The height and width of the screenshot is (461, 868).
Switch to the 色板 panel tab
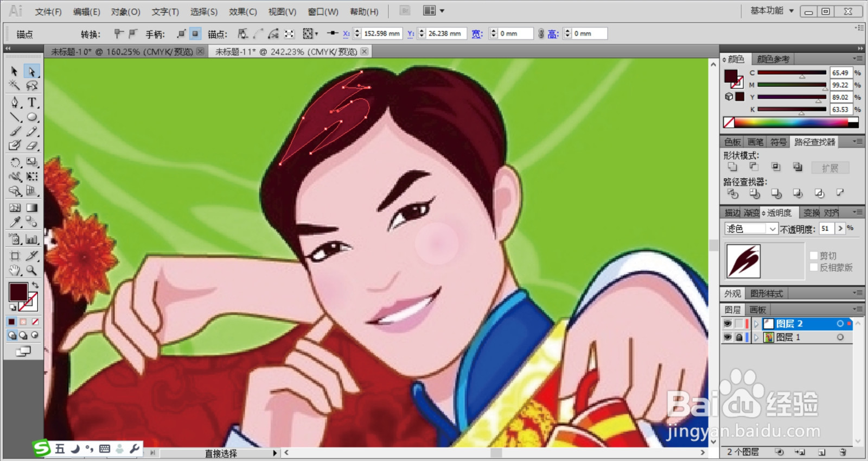[732, 142]
